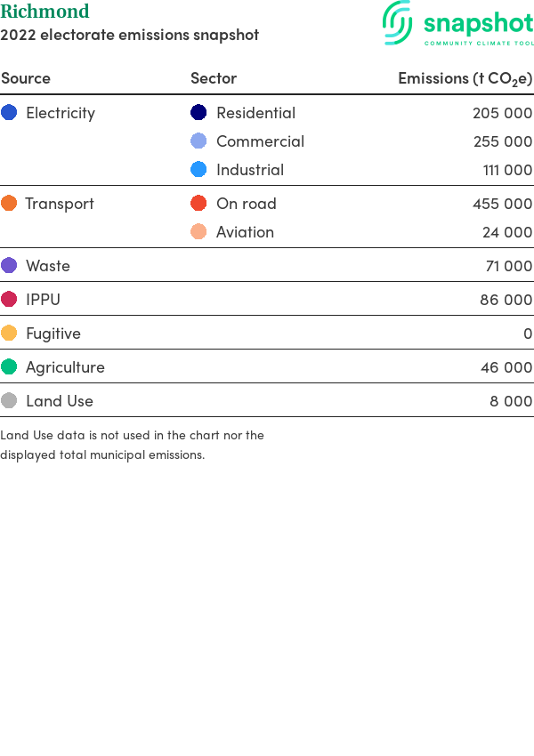Click the bright blue Industrial sector dot
This screenshot has height=756, width=534.
click(198, 169)
